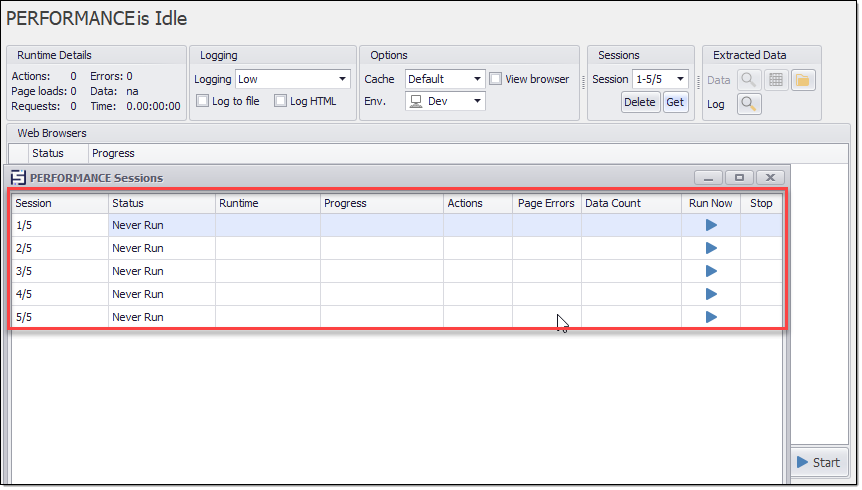Click the Start button
The height and width of the screenshot is (490, 862).
pyautogui.click(x=819, y=462)
